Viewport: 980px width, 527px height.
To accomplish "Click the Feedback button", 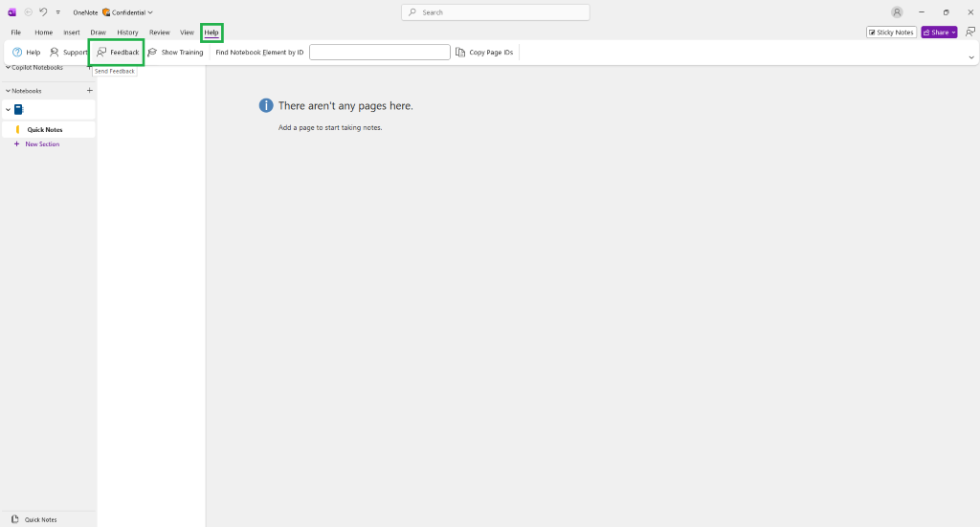I will click(x=118, y=53).
